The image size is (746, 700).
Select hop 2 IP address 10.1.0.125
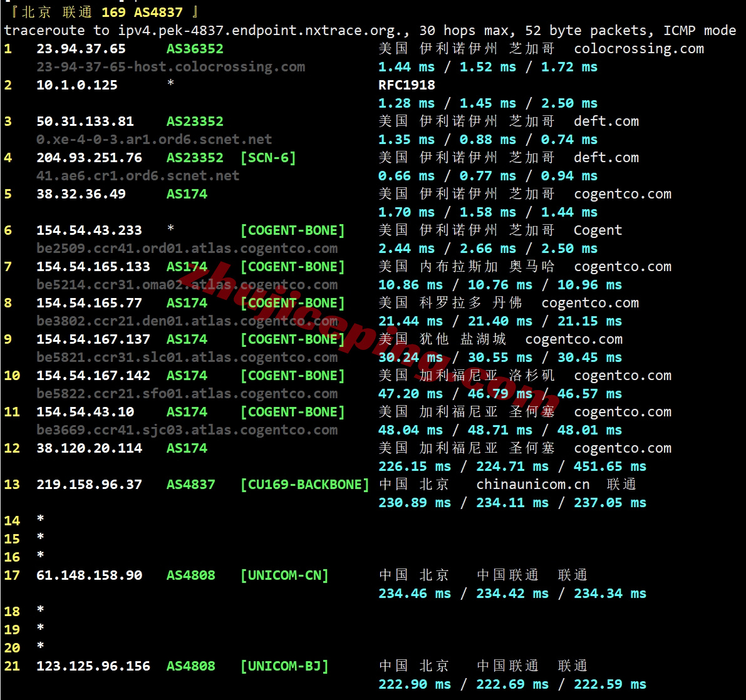pos(76,86)
